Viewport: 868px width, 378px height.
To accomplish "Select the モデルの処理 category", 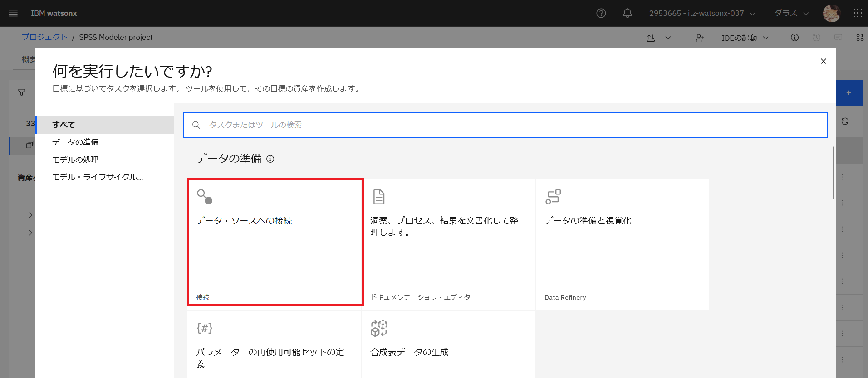I will click(105, 160).
